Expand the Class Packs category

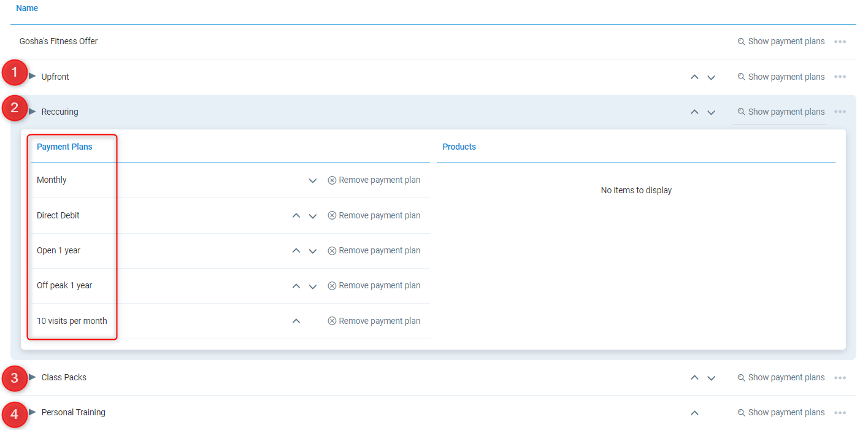[x=33, y=377]
